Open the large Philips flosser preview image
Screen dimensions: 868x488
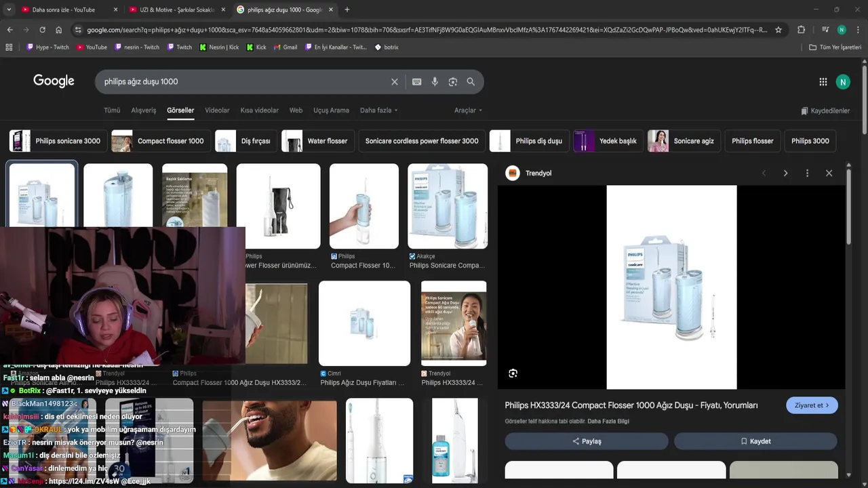pos(671,287)
